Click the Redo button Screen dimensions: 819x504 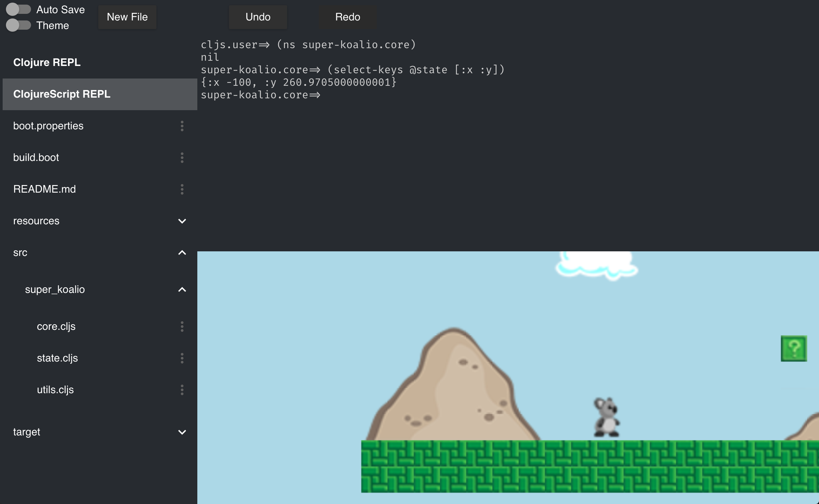[347, 17]
